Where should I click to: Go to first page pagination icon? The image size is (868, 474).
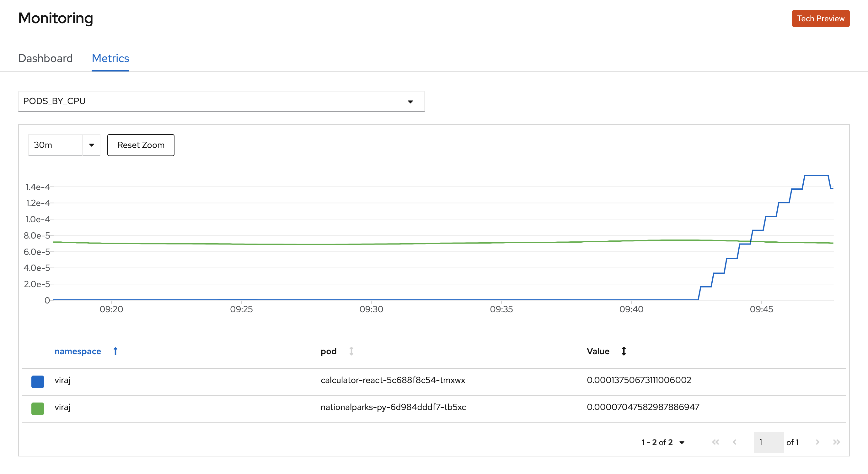click(715, 442)
